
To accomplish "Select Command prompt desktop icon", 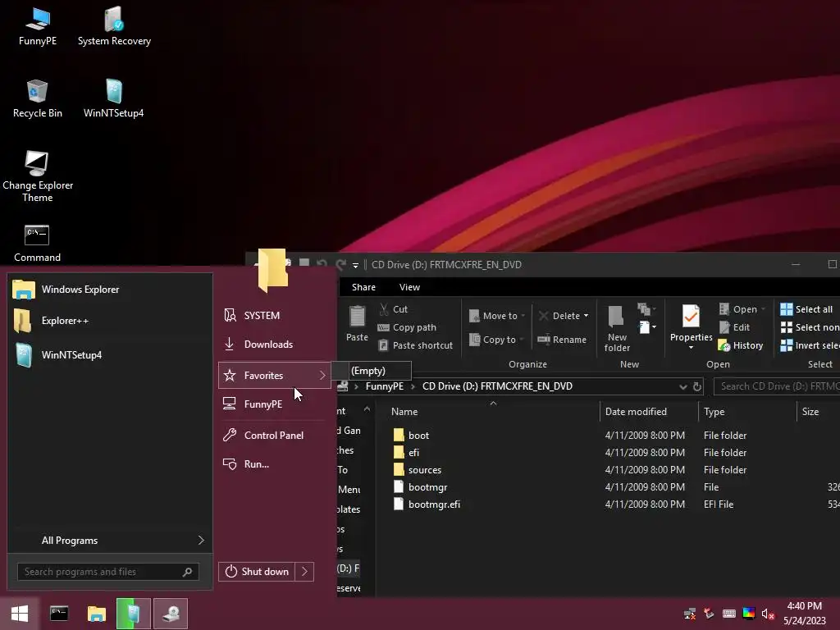I will point(37,244).
